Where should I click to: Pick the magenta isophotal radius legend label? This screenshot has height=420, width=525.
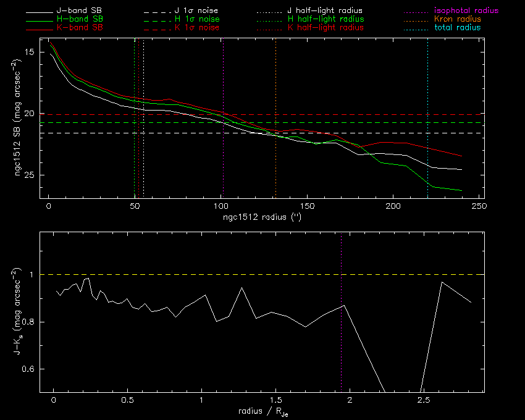(x=465, y=11)
